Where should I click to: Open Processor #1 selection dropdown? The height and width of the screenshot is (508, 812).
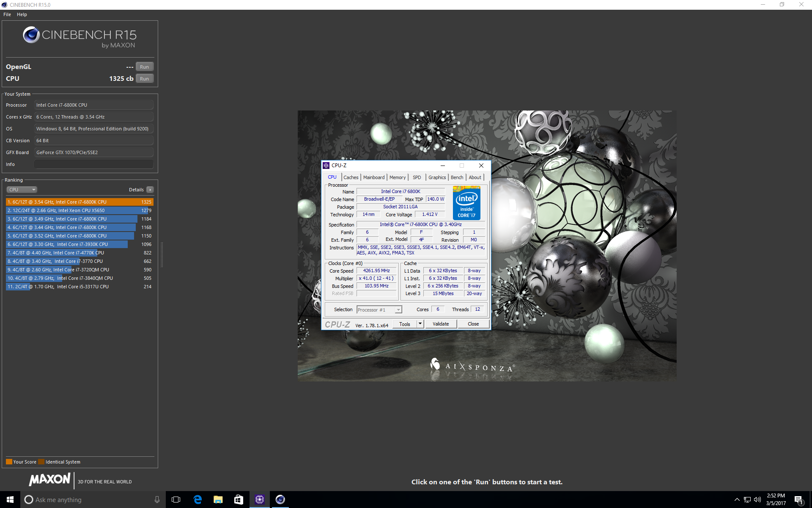coord(379,310)
